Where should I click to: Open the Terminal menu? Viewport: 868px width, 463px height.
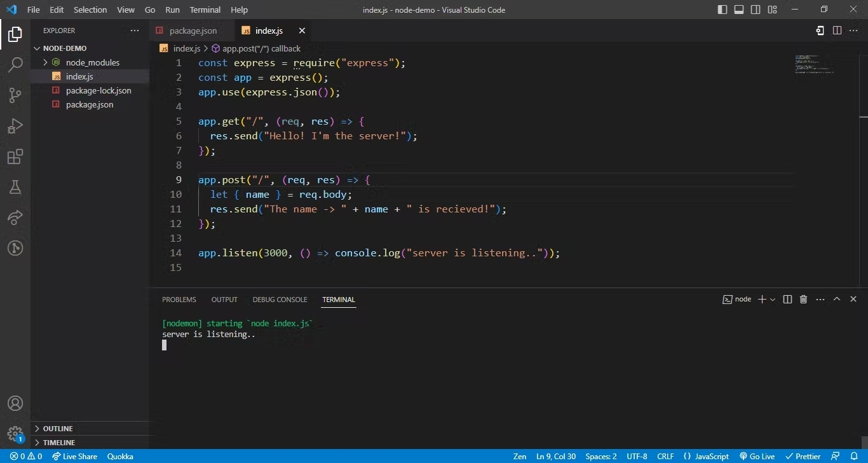tap(205, 10)
